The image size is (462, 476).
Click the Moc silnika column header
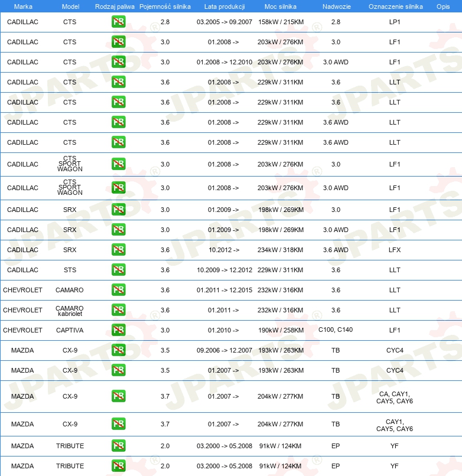tap(281, 6)
